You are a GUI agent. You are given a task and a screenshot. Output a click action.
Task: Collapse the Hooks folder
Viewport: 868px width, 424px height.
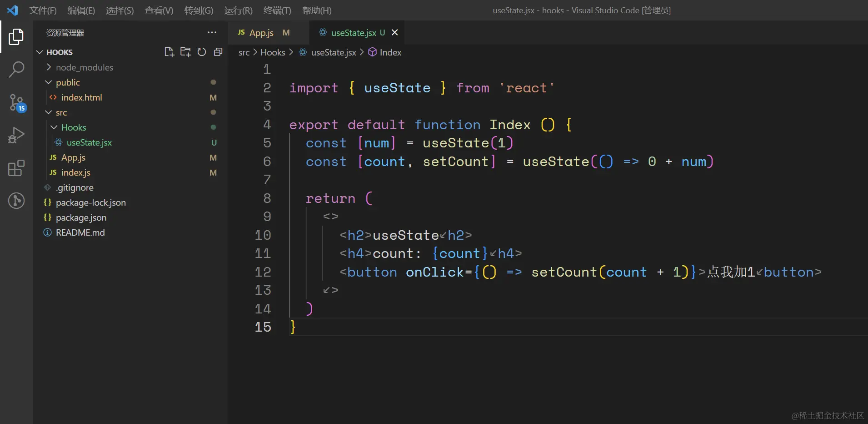[54, 127]
